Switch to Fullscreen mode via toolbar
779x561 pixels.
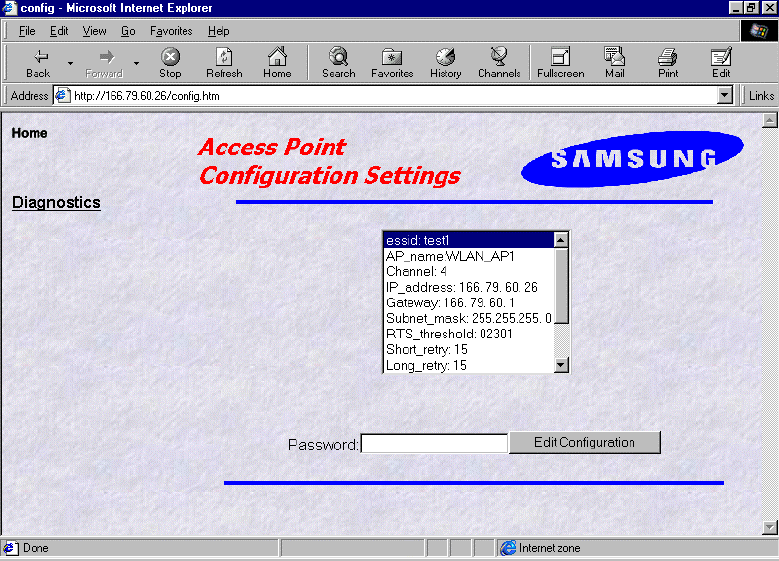(560, 63)
